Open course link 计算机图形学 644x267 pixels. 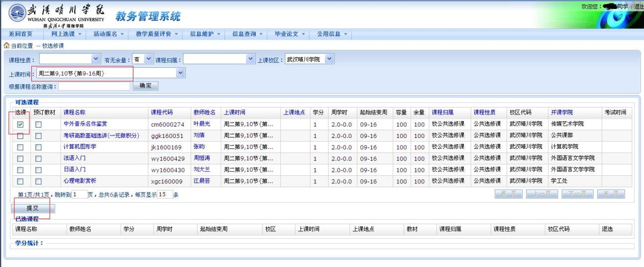(x=80, y=146)
